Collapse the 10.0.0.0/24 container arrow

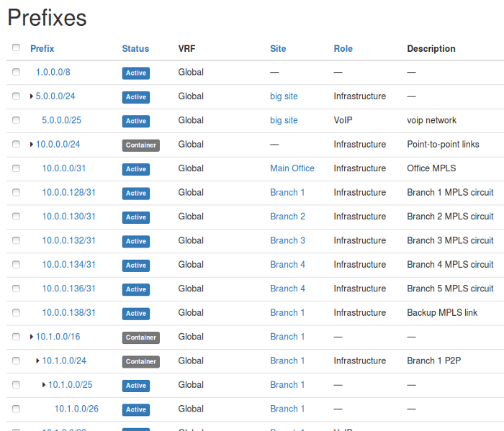pos(32,145)
